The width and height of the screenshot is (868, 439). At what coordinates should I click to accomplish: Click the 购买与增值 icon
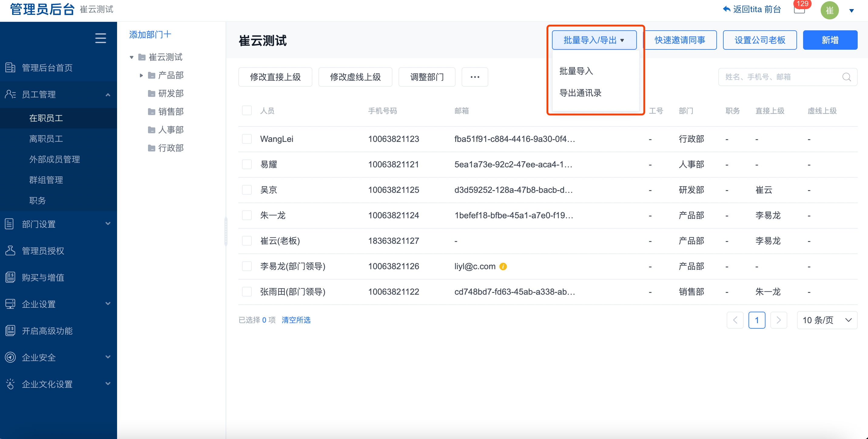tap(10, 277)
